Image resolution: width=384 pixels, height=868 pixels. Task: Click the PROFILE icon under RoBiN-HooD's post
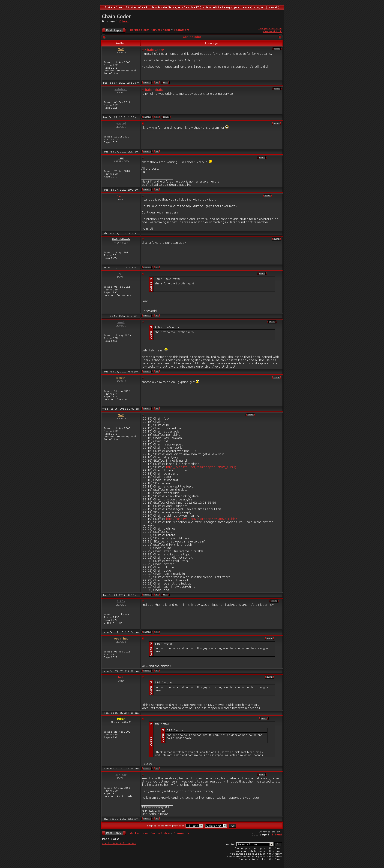click(x=147, y=267)
